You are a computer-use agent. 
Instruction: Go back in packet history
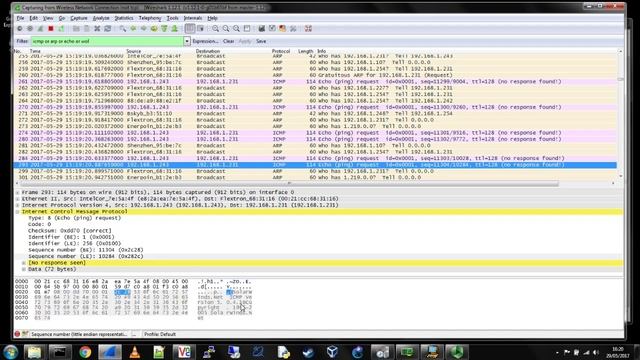point(133,29)
